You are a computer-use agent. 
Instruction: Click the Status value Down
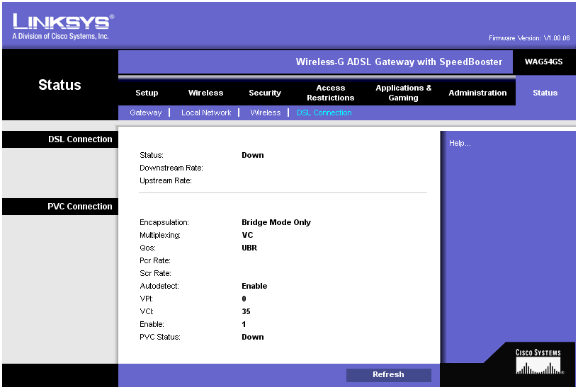click(252, 155)
